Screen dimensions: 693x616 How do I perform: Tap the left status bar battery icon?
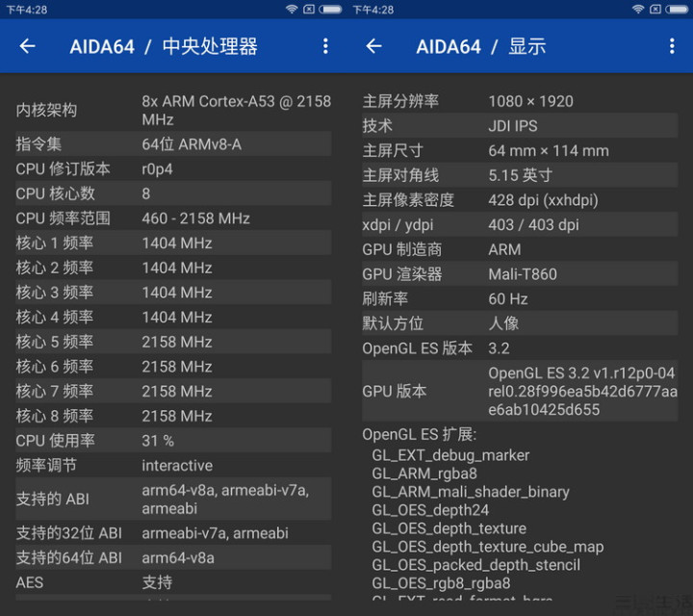[330, 9]
